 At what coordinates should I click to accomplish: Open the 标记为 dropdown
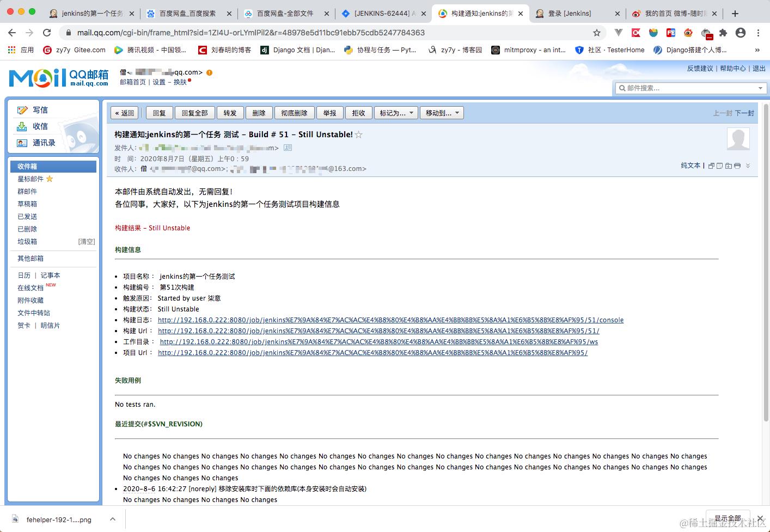(396, 113)
